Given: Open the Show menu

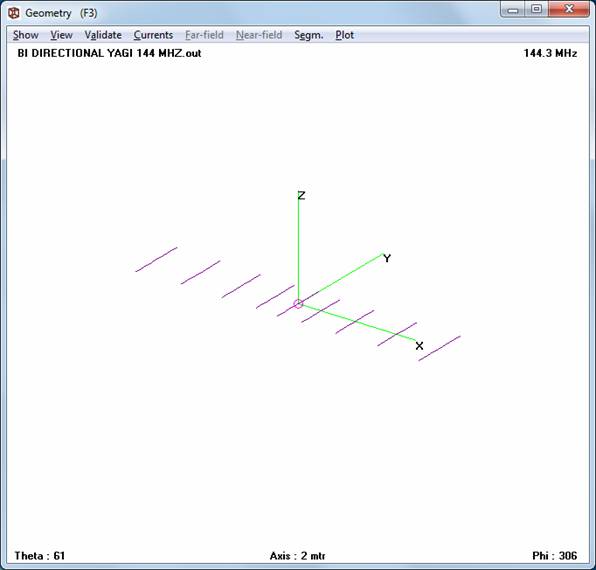Looking at the screenshot, I should 25,35.
